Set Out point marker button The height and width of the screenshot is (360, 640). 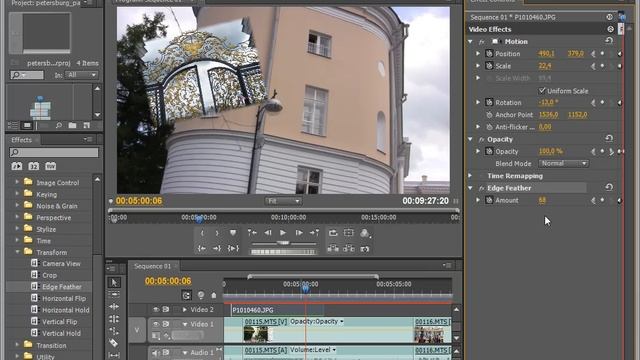217,233
